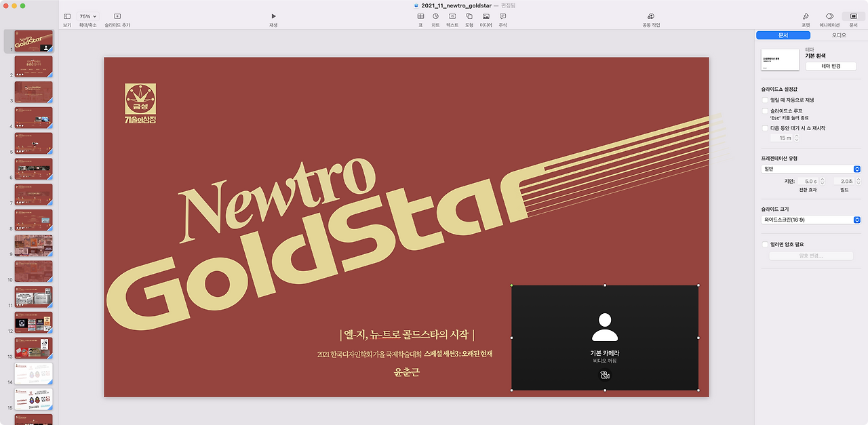Add a comment with the 주석 icon

[502, 16]
